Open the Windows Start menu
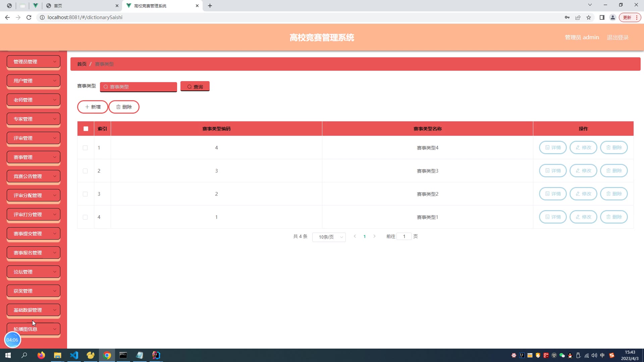The image size is (644, 362). click(x=8, y=355)
